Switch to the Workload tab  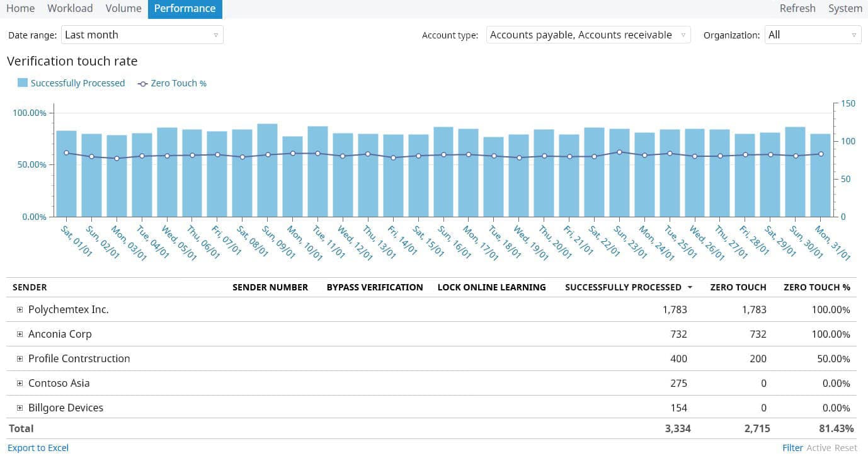point(70,9)
